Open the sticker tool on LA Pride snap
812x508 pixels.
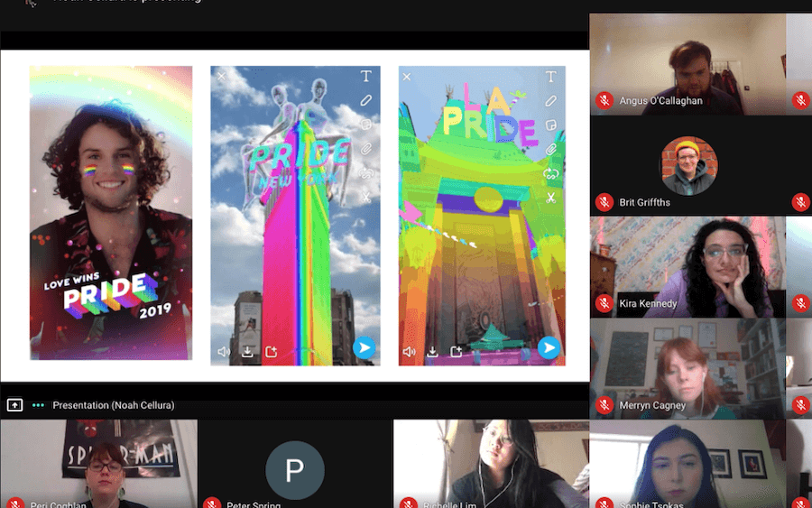(551, 125)
